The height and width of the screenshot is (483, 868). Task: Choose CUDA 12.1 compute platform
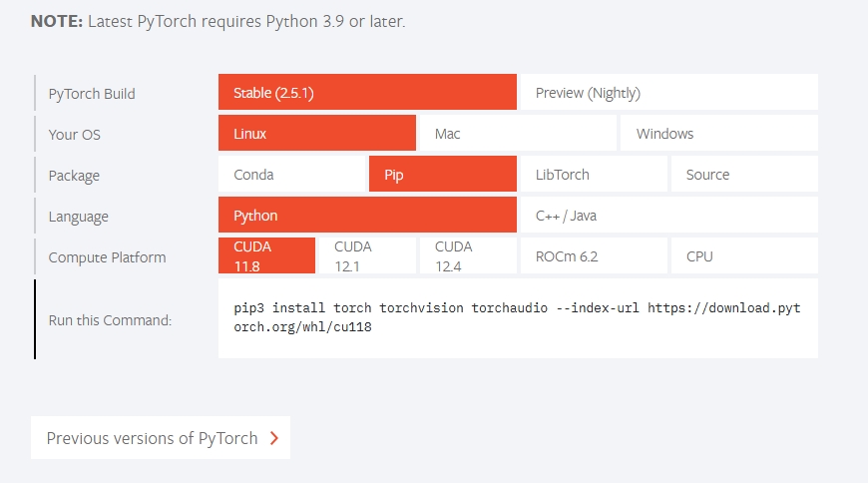tap(366, 255)
